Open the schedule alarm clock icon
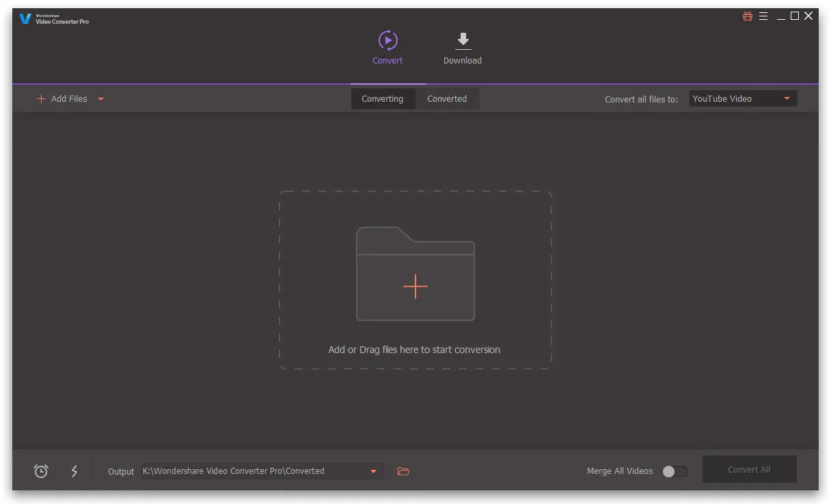This screenshot has width=831, height=504. coord(41,471)
